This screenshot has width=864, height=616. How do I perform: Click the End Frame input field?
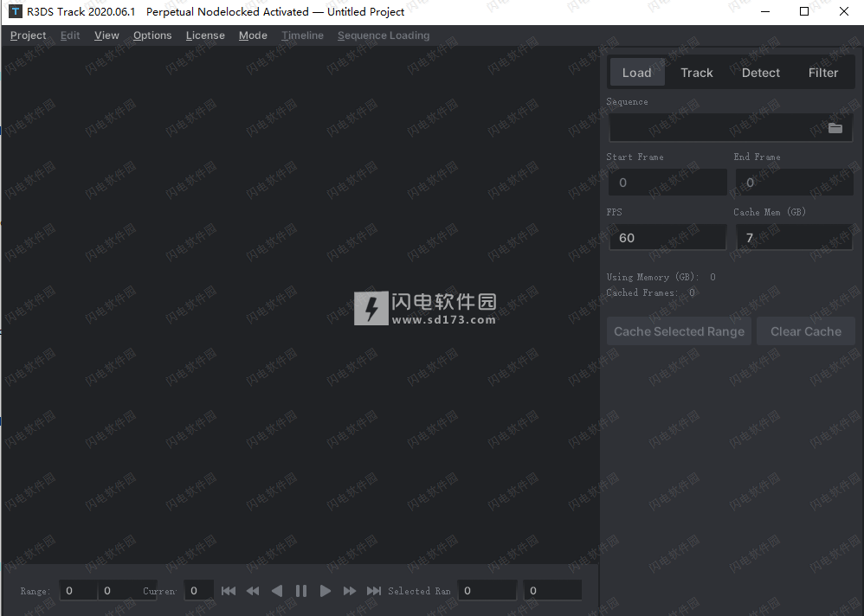tap(795, 183)
